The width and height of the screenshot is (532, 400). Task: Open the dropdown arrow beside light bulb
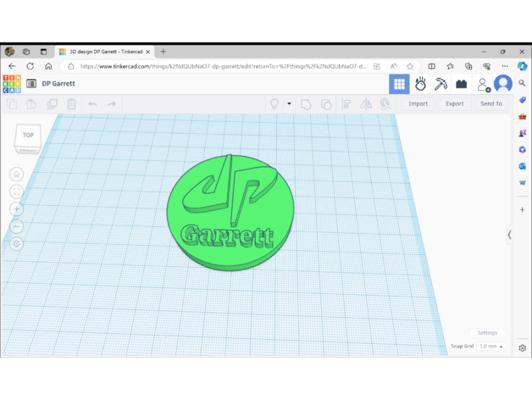tap(289, 103)
